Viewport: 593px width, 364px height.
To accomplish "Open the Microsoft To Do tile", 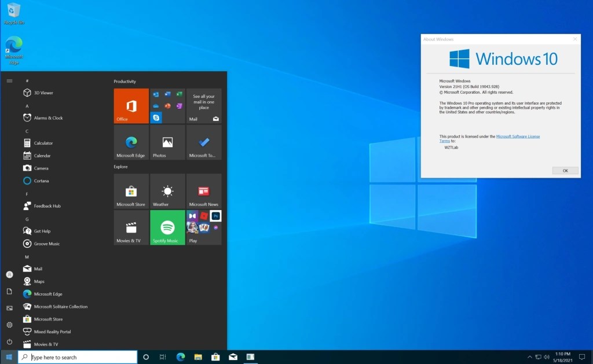I will (x=204, y=142).
